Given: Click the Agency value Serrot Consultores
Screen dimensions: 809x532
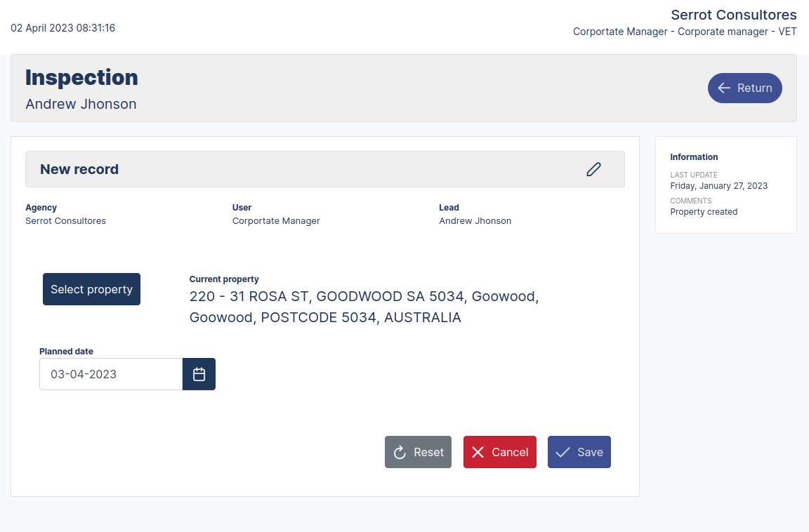Looking at the screenshot, I should pos(65,221).
